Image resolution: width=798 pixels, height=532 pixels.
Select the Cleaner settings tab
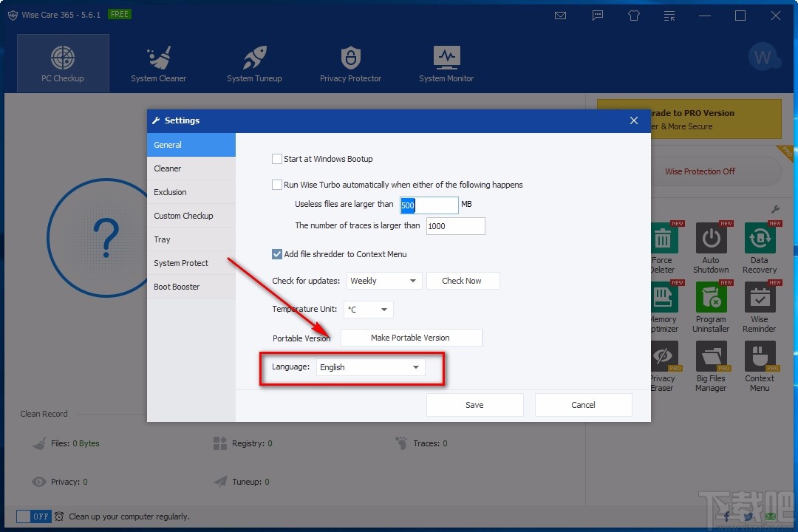(x=191, y=168)
